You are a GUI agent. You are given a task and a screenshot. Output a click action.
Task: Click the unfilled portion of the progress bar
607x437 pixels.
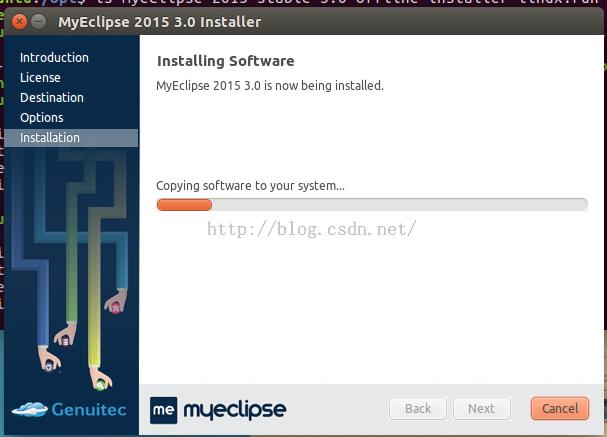tap(400, 205)
